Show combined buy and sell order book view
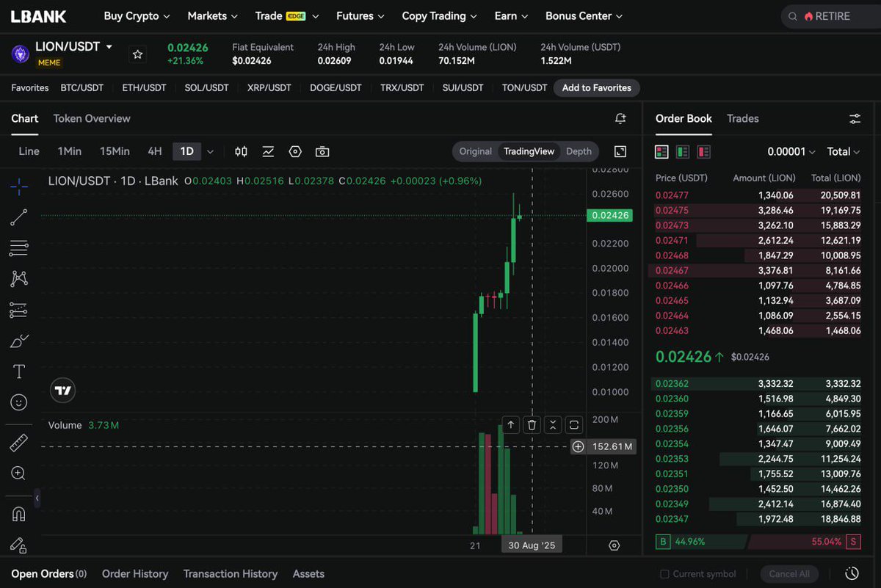 tap(662, 152)
